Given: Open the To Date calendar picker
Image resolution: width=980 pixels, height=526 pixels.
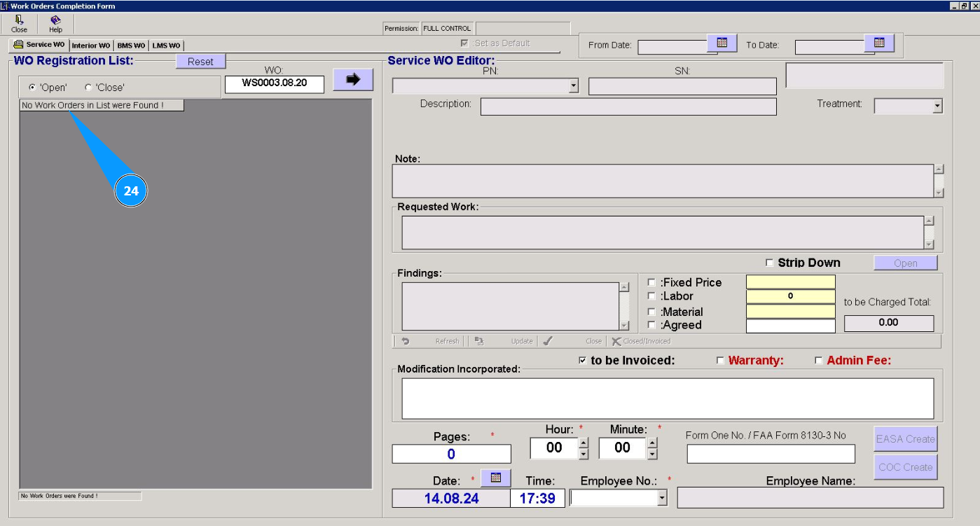Looking at the screenshot, I should (x=879, y=43).
